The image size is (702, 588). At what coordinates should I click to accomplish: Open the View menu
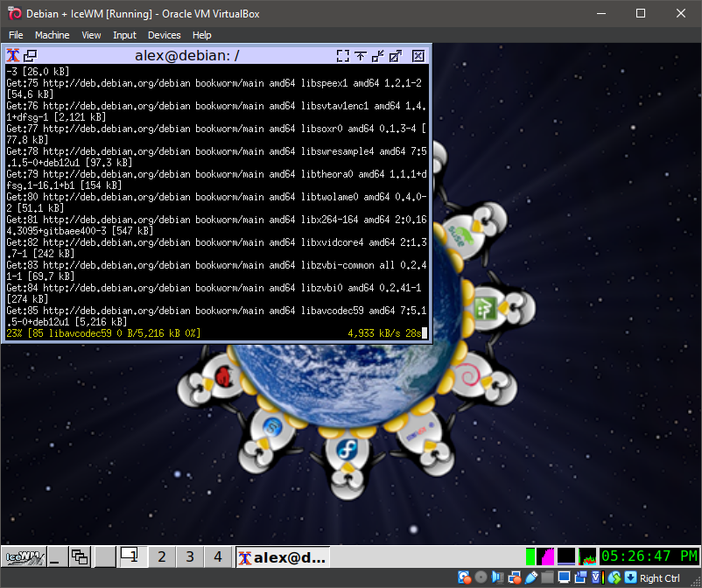click(x=91, y=35)
